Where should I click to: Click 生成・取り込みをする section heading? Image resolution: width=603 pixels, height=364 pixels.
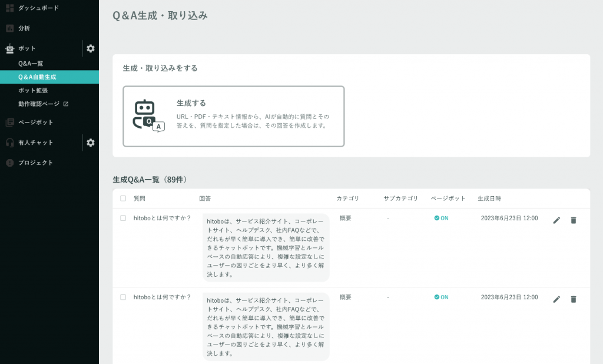(160, 68)
